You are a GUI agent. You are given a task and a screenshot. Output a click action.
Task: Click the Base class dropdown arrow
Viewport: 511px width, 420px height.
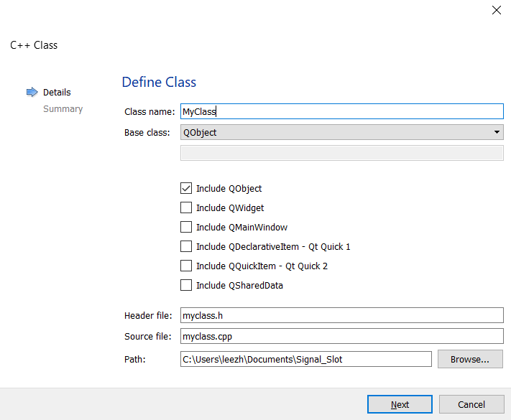click(497, 132)
